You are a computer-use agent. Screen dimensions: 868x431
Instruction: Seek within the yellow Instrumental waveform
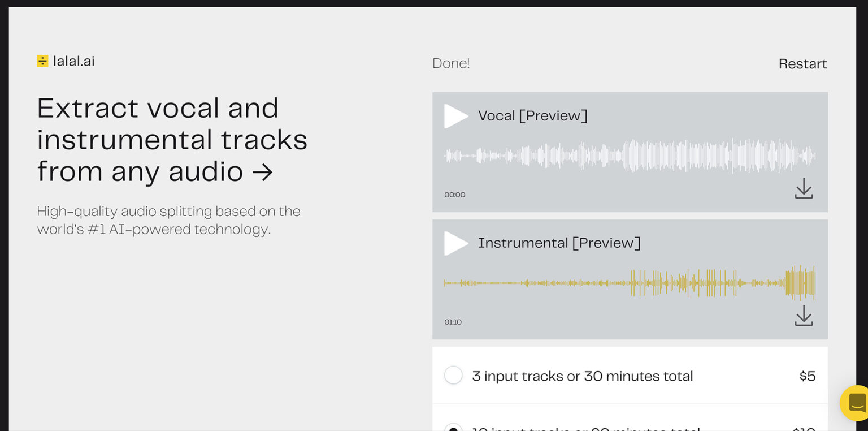[x=630, y=283]
